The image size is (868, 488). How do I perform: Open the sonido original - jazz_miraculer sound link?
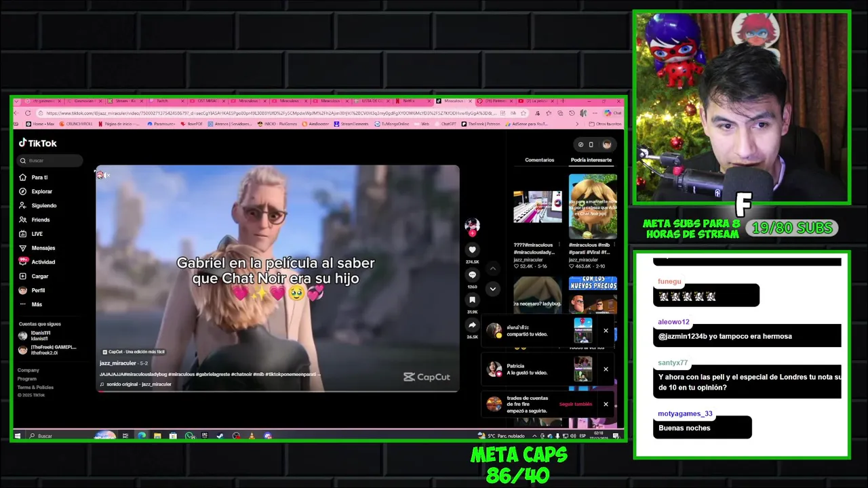click(x=136, y=384)
